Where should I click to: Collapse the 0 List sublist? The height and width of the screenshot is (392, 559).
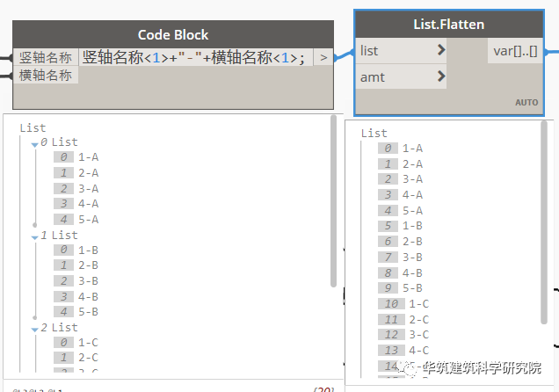[x=34, y=145]
